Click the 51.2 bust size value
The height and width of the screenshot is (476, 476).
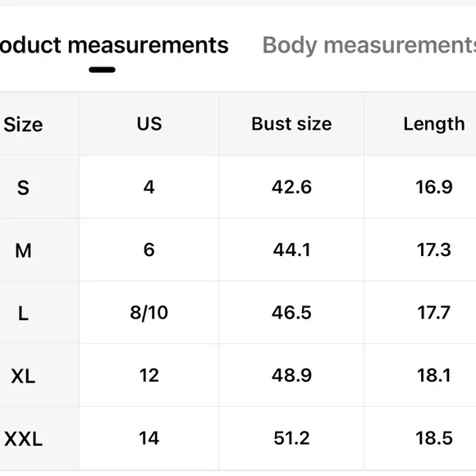coord(291,438)
